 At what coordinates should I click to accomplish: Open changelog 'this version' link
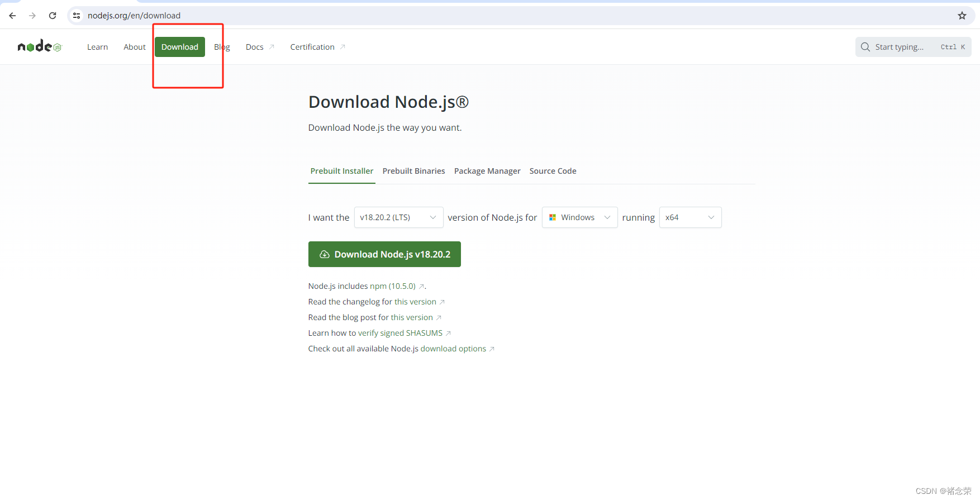tap(415, 302)
